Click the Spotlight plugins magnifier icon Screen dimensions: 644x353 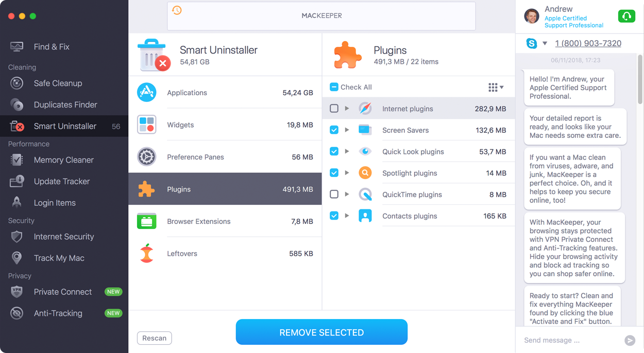point(365,173)
